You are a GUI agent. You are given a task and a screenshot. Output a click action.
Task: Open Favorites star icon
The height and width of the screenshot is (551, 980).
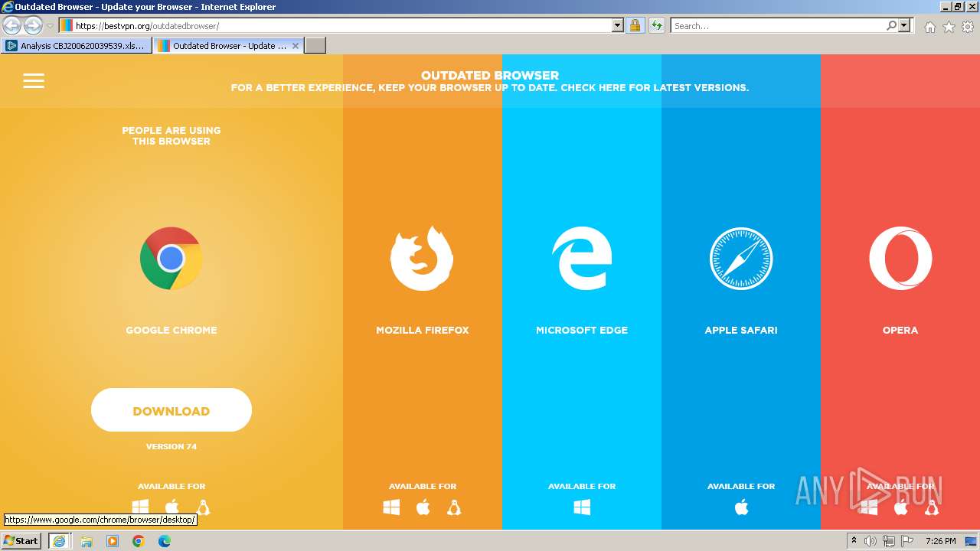949,27
